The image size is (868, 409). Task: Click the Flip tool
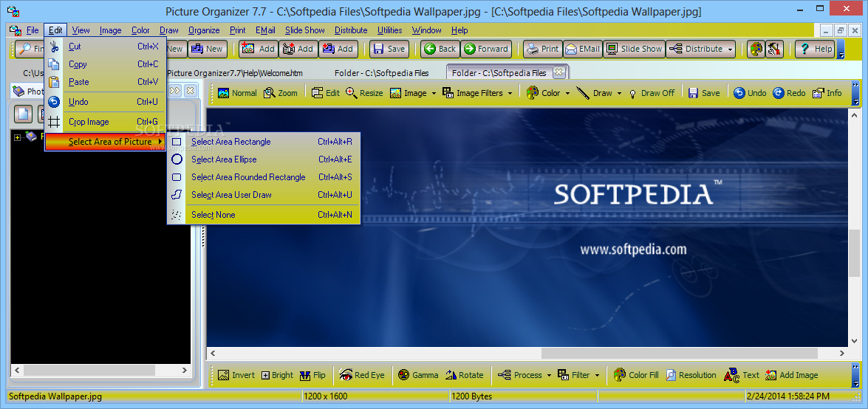click(x=312, y=375)
